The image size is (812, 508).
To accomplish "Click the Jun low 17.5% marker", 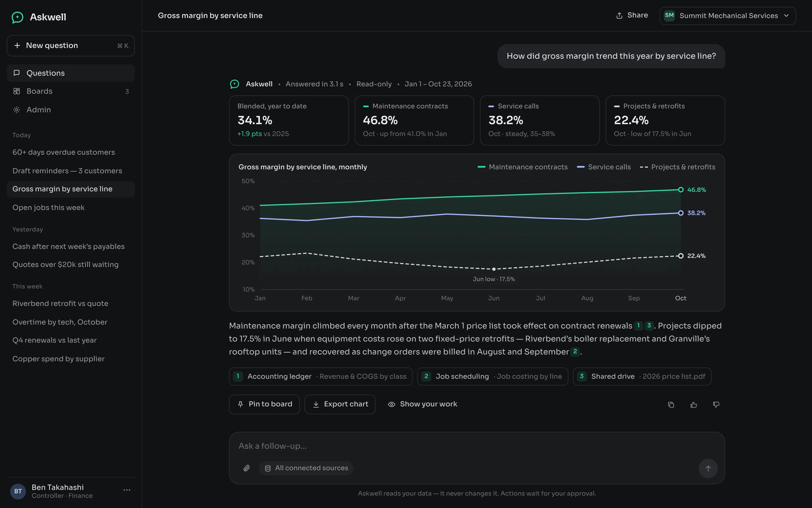I will (494, 269).
